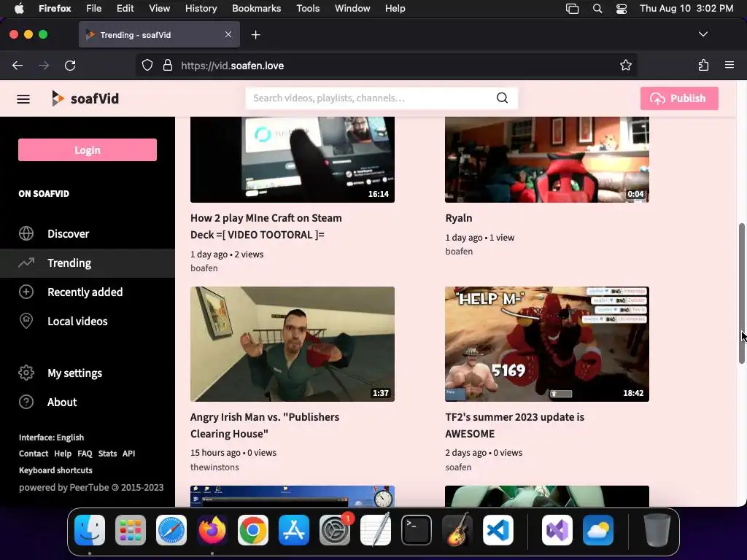Click the Trending arrow icon
The image size is (747, 560).
pyautogui.click(x=26, y=262)
